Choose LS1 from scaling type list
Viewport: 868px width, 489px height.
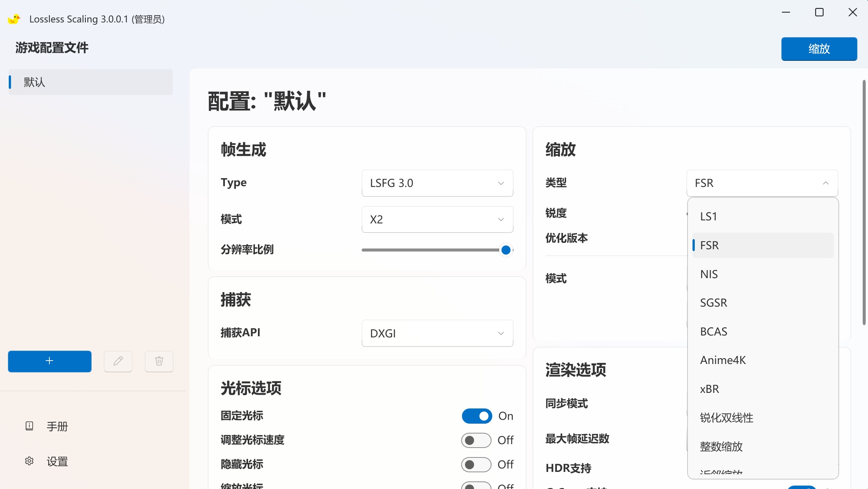tap(763, 217)
